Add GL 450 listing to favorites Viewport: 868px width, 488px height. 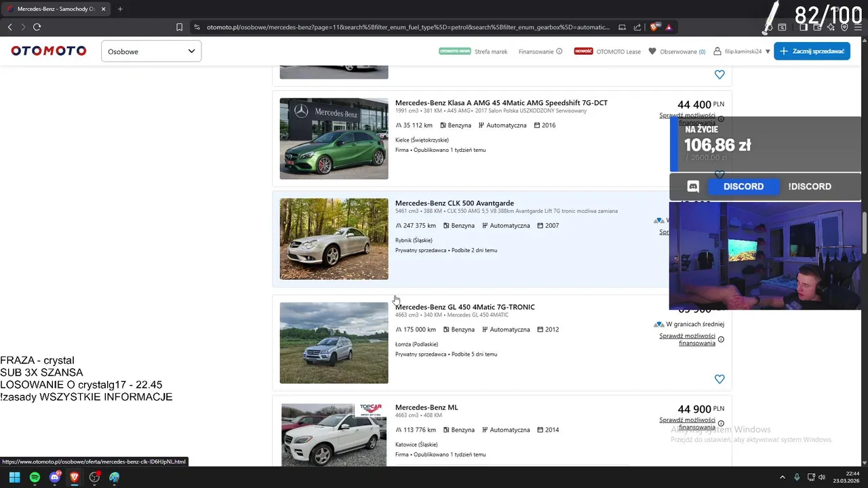click(x=719, y=379)
